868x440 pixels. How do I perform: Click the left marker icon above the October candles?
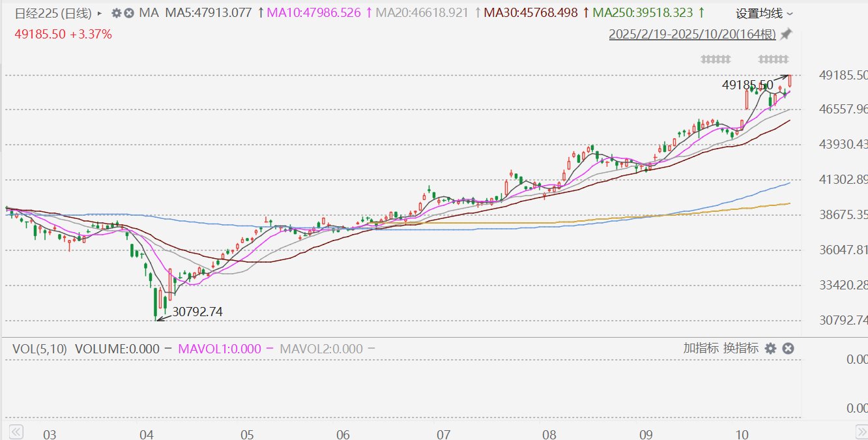pyautogui.click(x=716, y=59)
